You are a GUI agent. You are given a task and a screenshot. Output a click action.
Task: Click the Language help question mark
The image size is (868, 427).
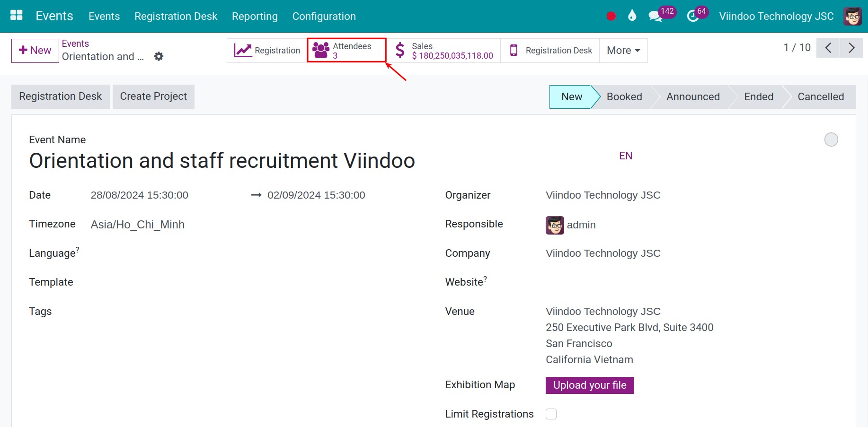click(78, 249)
